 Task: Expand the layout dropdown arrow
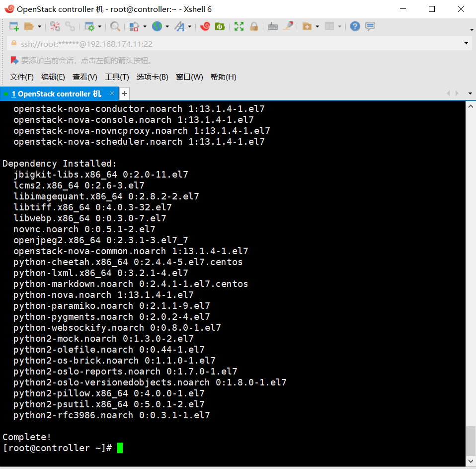click(x=340, y=27)
